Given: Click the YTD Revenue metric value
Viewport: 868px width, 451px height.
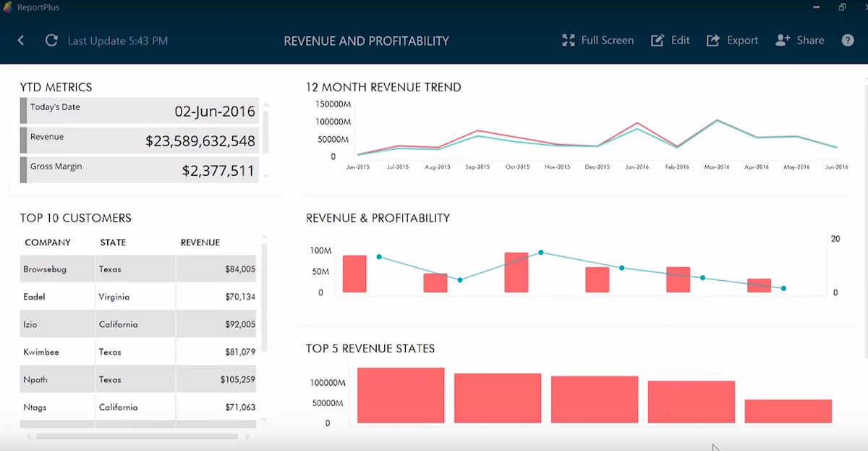Looking at the screenshot, I should tap(200, 141).
